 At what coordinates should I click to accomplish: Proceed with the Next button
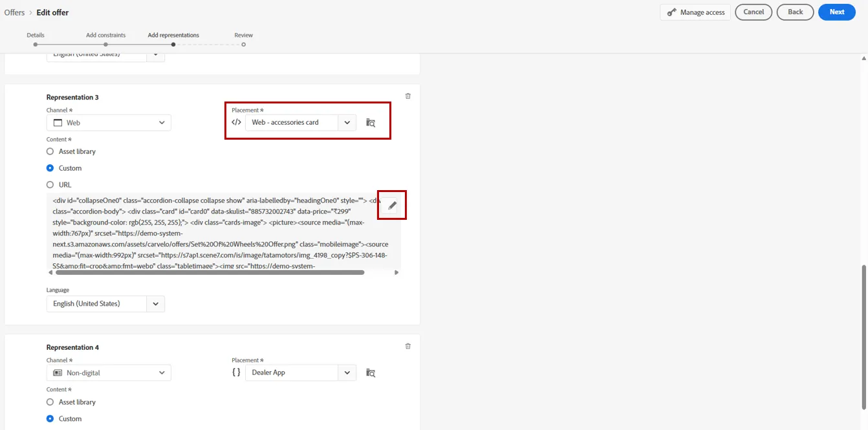tap(837, 12)
